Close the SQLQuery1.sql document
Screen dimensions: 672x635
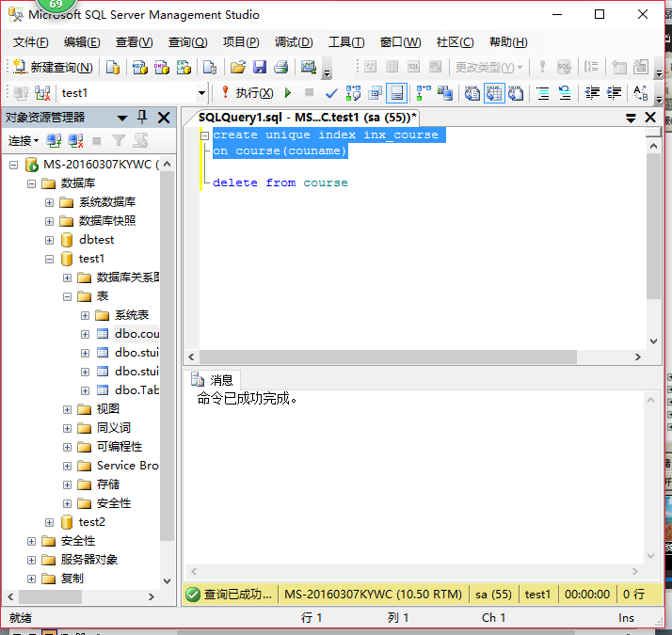coord(650,118)
